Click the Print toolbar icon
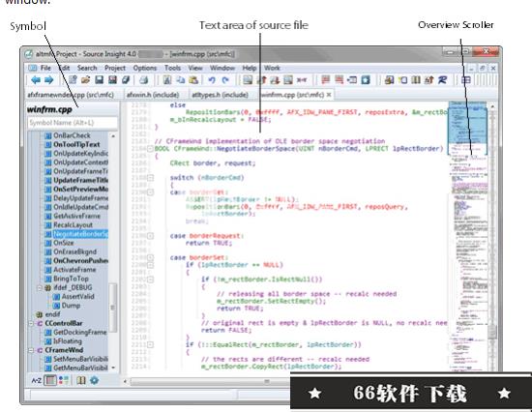532x412 pixels. pyautogui.click(x=143, y=80)
